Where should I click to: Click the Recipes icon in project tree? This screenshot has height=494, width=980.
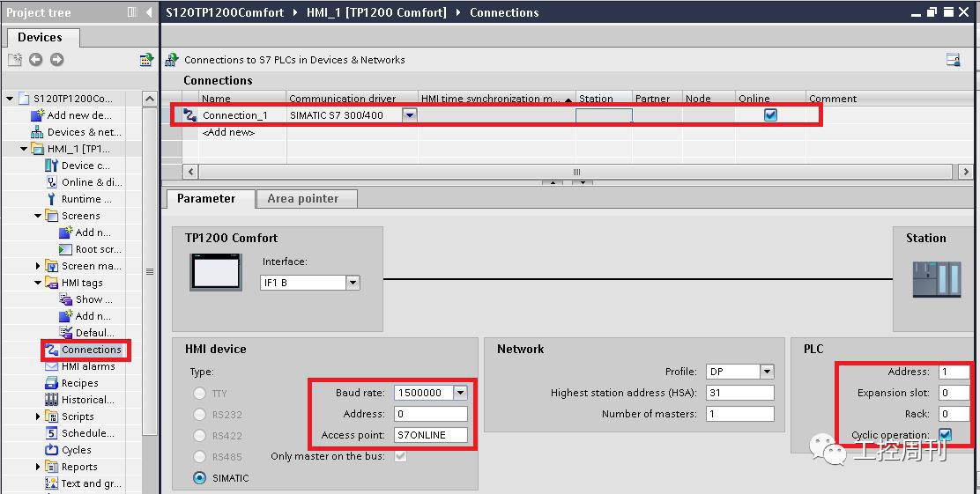coord(51,383)
